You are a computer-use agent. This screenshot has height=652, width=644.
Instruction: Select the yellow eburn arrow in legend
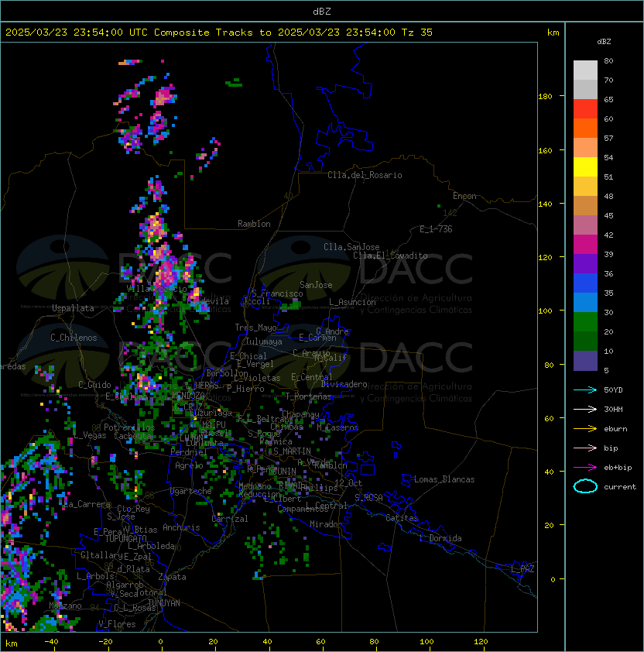click(x=585, y=428)
